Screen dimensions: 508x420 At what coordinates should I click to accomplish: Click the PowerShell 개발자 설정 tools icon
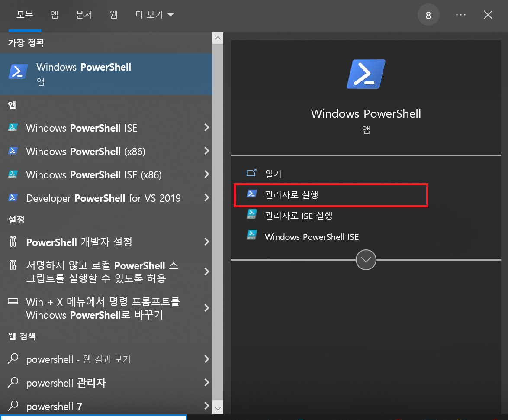[13, 242]
